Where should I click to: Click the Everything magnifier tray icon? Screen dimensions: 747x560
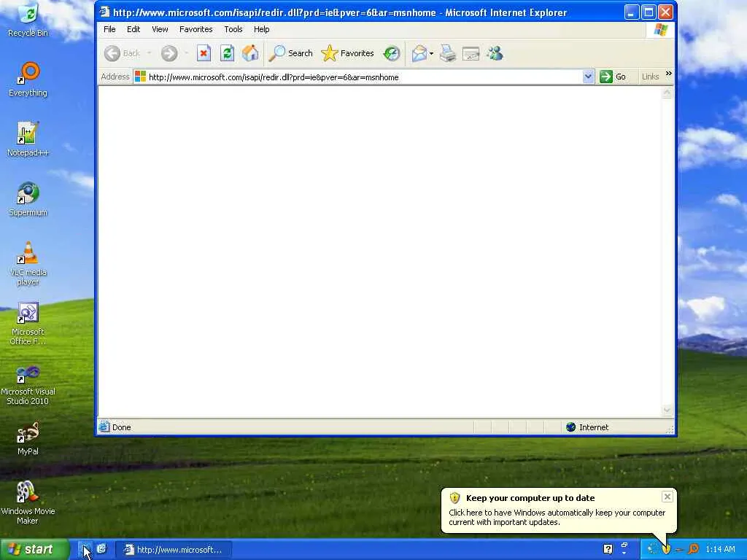pyautogui.click(x=694, y=549)
